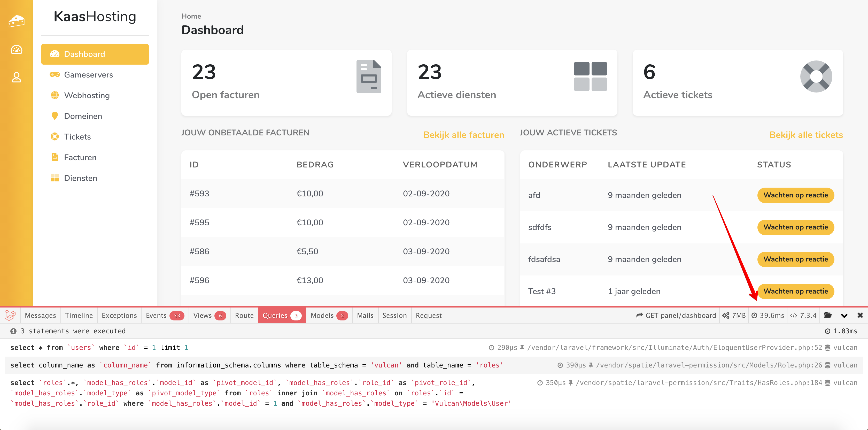Click the Laravel debugbar logo icon

10,316
